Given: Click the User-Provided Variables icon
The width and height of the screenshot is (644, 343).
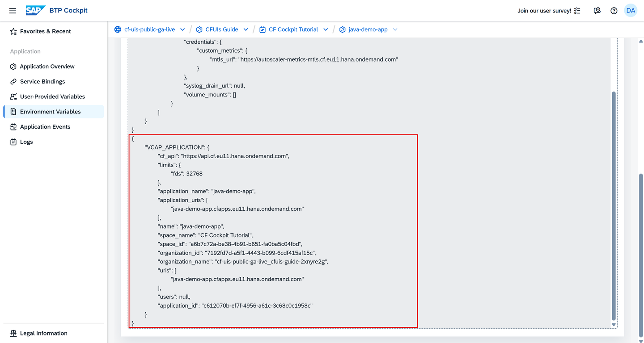Looking at the screenshot, I should pyautogui.click(x=13, y=96).
